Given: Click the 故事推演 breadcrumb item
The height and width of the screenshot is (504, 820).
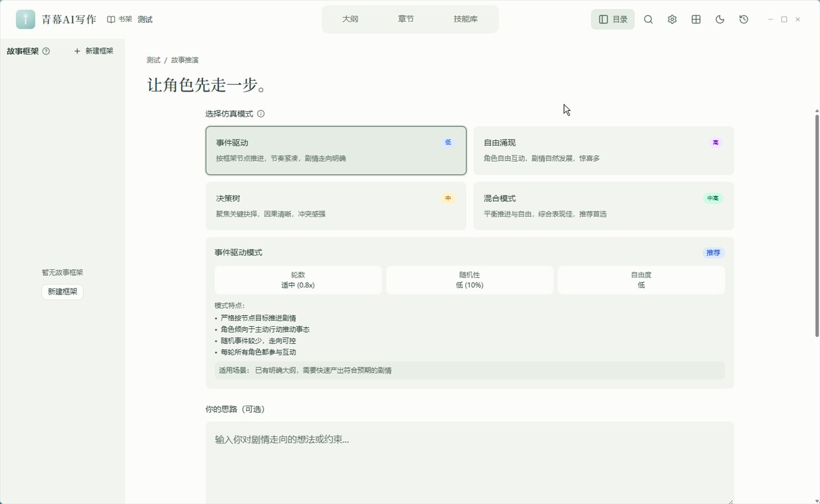Looking at the screenshot, I should [185, 60].
